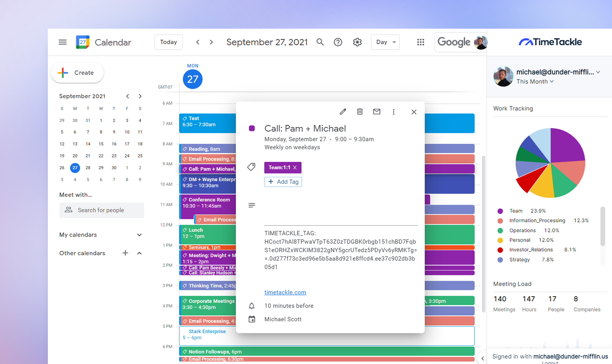Click the Google Calendar logo

pos(82,42)
